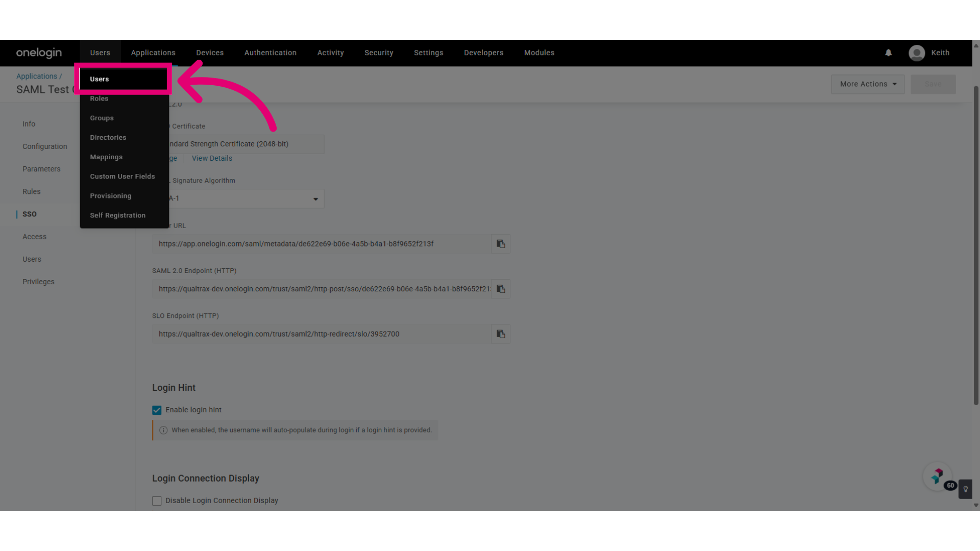Uncheck Enable login hint checkbox
980x551 pixels.
click(x=157, y=410)
